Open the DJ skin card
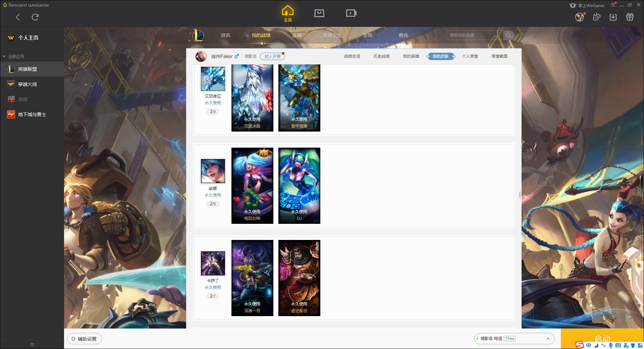This screenshot has width=644, height=349. pyautogui.click(x=299, y=186)
